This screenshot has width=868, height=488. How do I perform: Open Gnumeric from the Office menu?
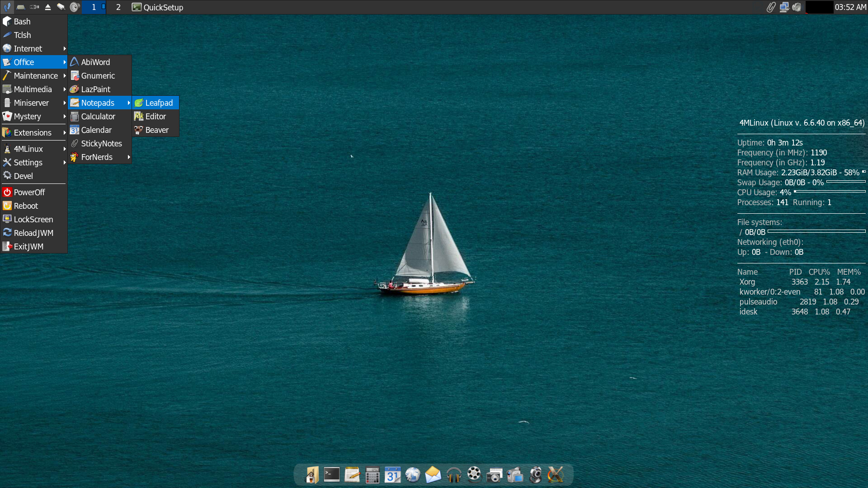(x=98, y=75)
